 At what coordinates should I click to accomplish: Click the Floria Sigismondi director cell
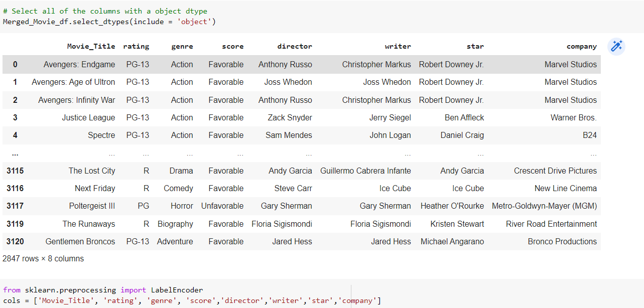(x=282, y=224)
